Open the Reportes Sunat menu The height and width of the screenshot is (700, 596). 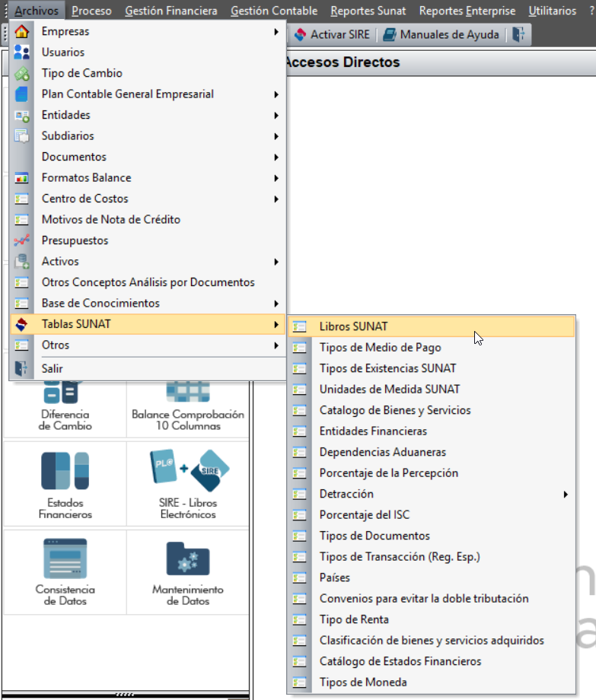[368, 10]
